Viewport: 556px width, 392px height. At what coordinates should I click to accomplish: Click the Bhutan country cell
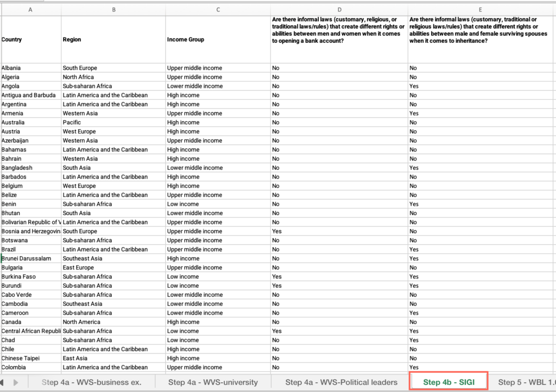click(31, 213)
